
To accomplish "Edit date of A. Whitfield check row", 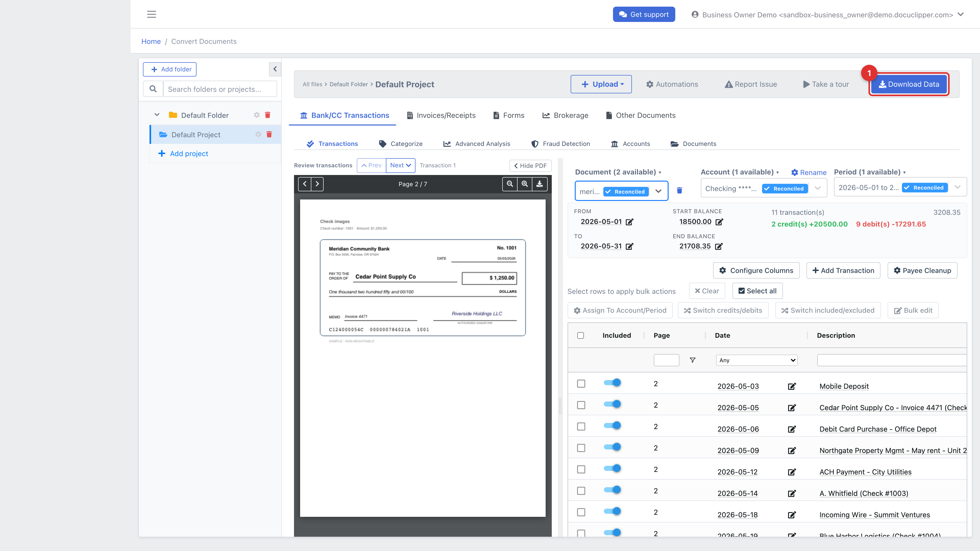I will point(792,494).
